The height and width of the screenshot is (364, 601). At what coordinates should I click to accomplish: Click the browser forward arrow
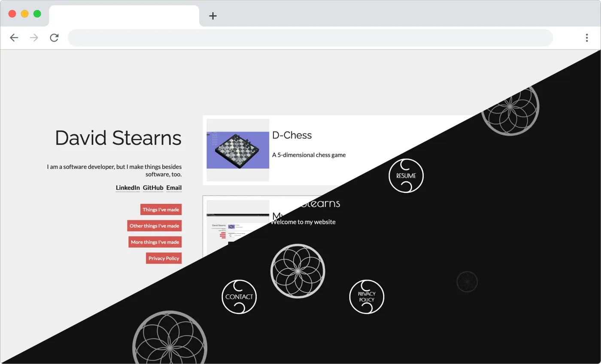tap(34, 38)
